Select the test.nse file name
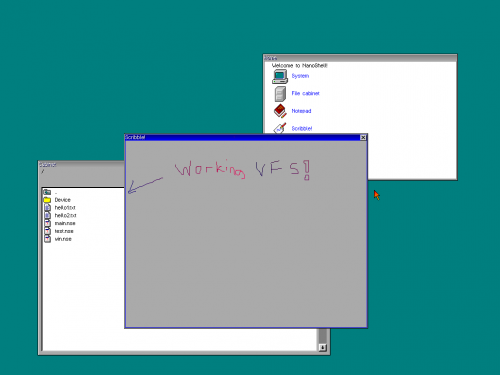The width and height of the screenshot is (500, 375). click(64, 231)
